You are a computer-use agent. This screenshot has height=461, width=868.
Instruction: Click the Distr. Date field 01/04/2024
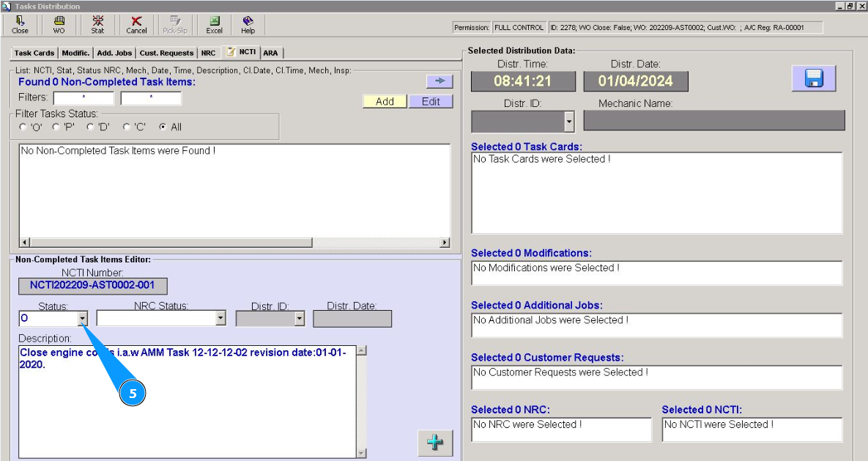point(636,81)
